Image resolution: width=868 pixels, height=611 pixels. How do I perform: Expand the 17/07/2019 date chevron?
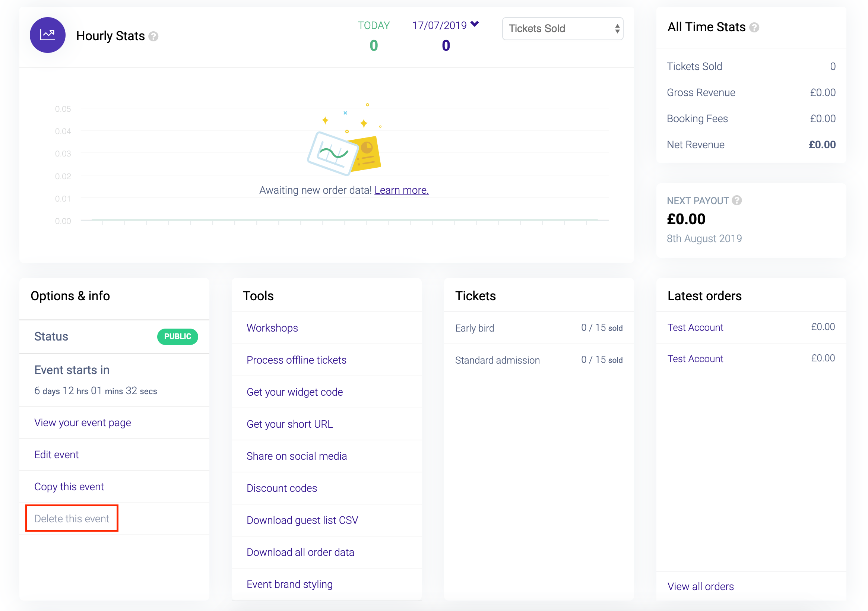point(475,24)
